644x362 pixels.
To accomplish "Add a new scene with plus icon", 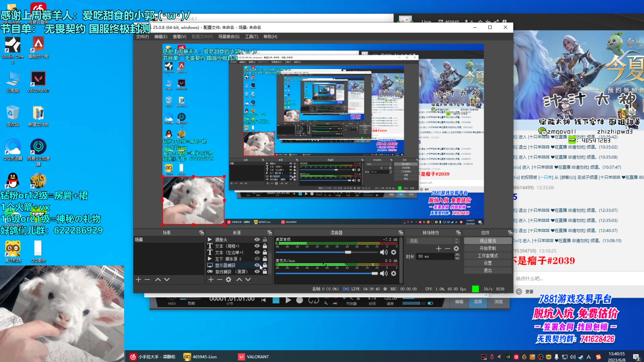I will [x=139, y=279].
